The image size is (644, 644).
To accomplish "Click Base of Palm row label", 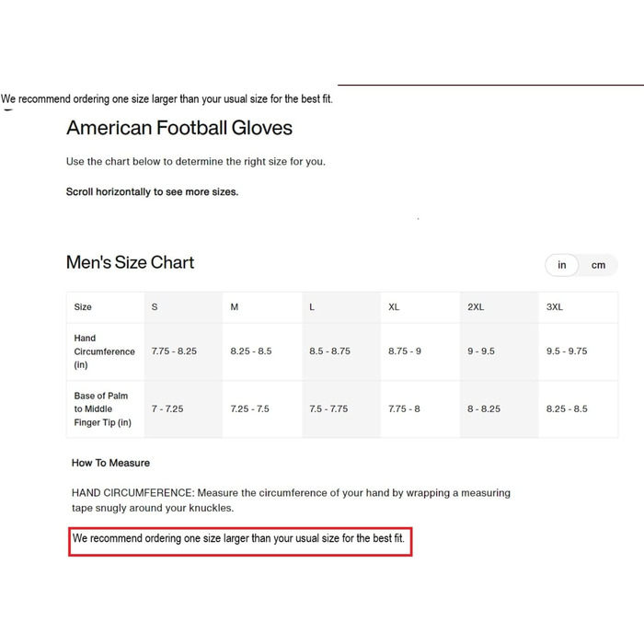I will 103,409.
